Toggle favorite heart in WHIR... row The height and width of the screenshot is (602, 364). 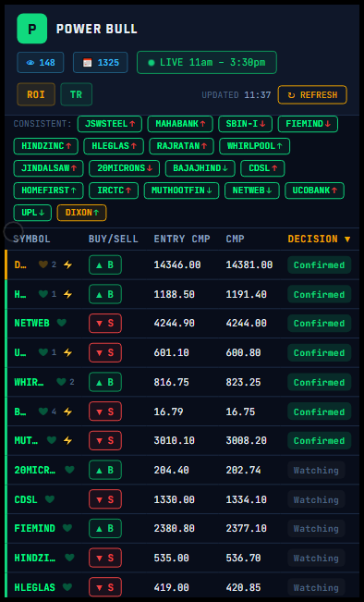(x=61, y=382)
